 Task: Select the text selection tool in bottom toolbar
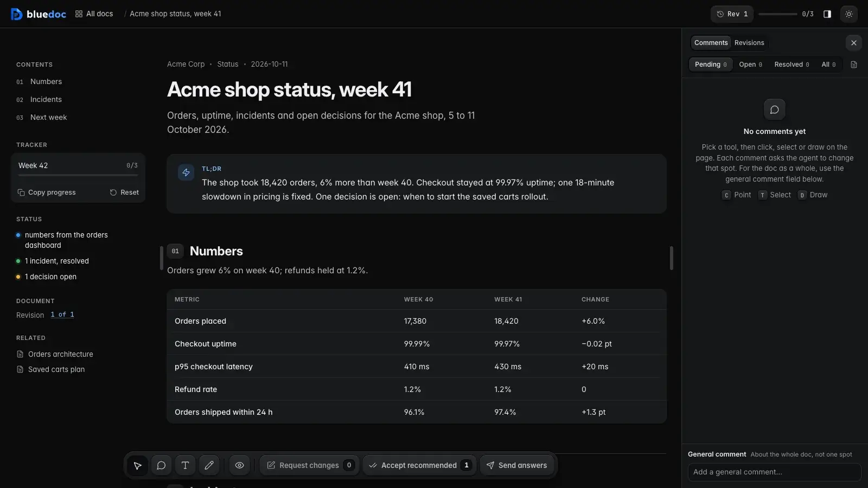185,465
